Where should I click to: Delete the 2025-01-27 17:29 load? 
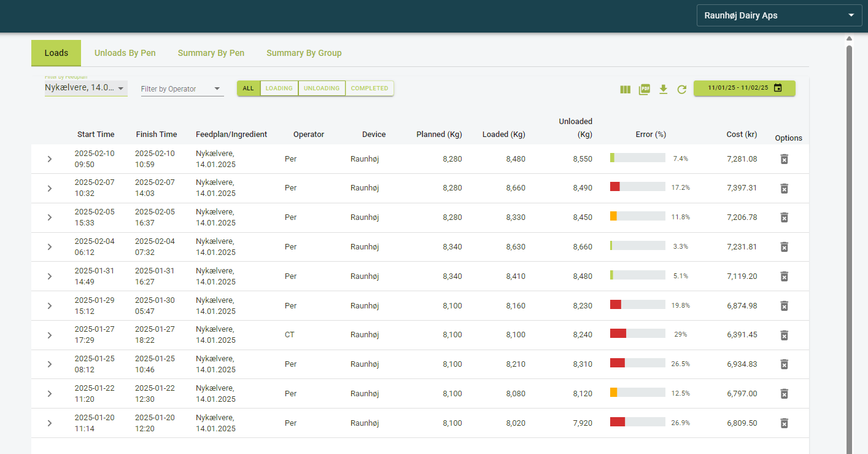coord(784,335)
